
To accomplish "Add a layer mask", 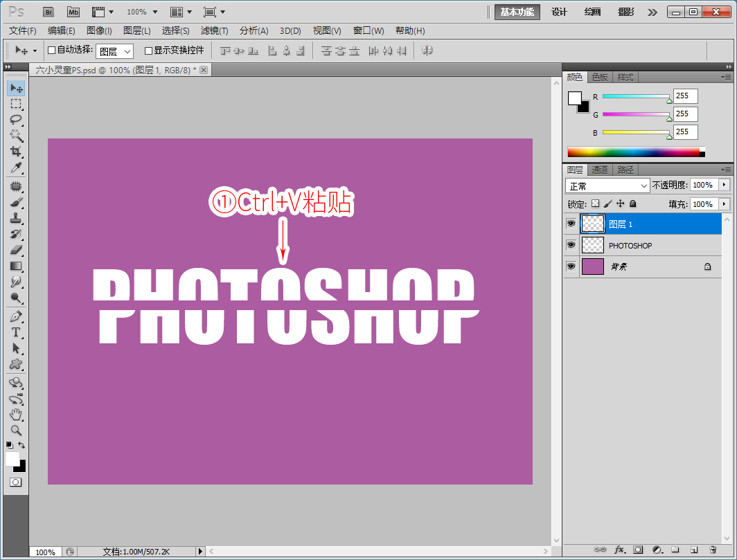I will click(638, 550).
